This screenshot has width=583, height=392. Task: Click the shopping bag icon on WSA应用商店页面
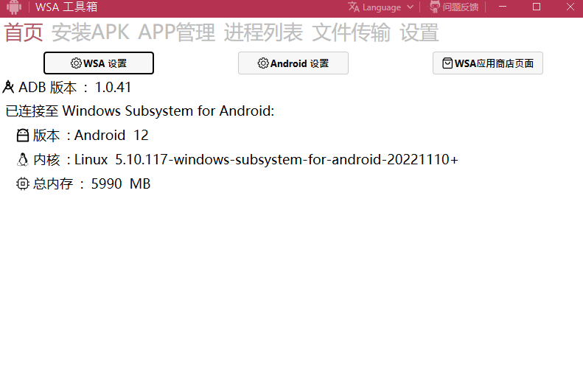447,63
